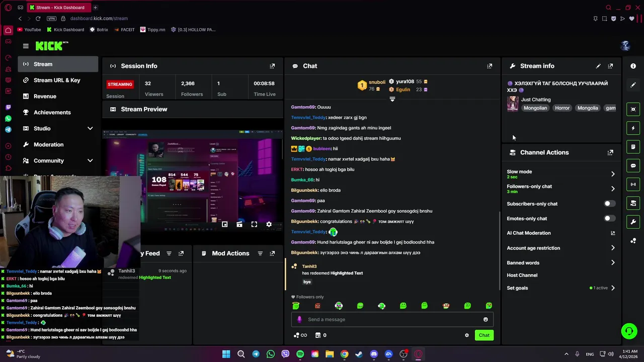Enable picture-in-picture on the stream preview
Image resolution: width=644 pixels, height=362 pixels.
click(225, 224)
